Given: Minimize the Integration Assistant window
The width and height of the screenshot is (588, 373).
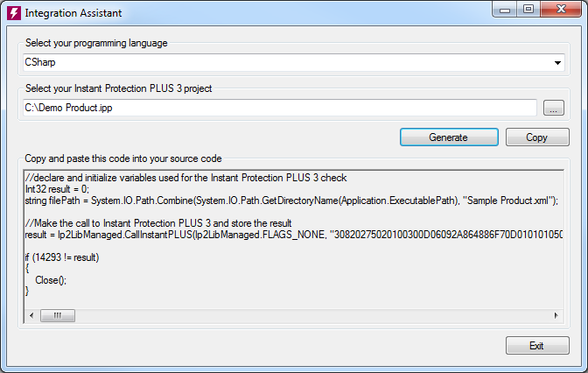Looking at the screenshot, I should click(x=505, y=10).
